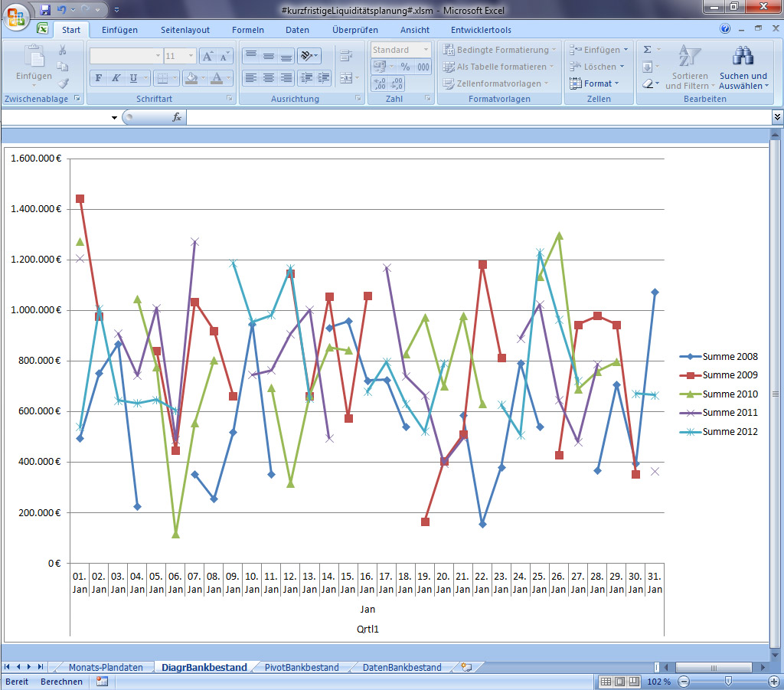Open the Seitenlayout ribbon tab
Image resolution: width=784 pixels, height=690 pixels.
click(185, 30)
